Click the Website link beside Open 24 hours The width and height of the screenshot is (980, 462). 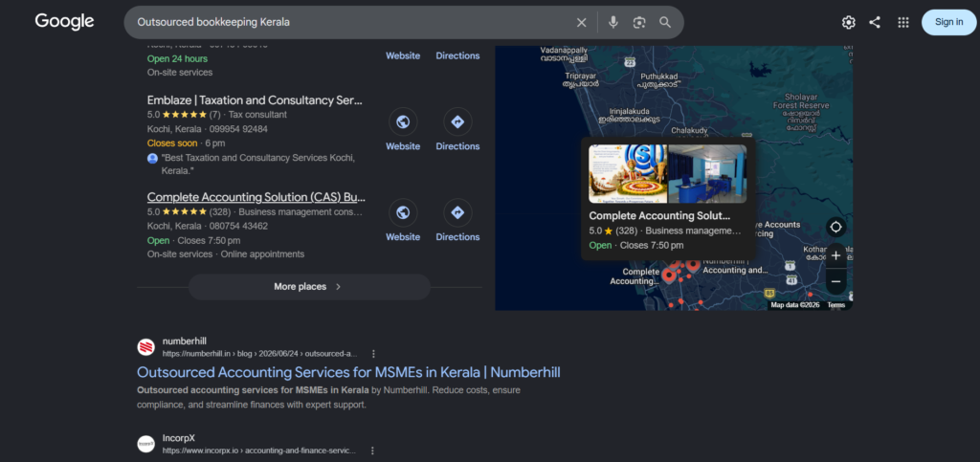tap(403, 55)
